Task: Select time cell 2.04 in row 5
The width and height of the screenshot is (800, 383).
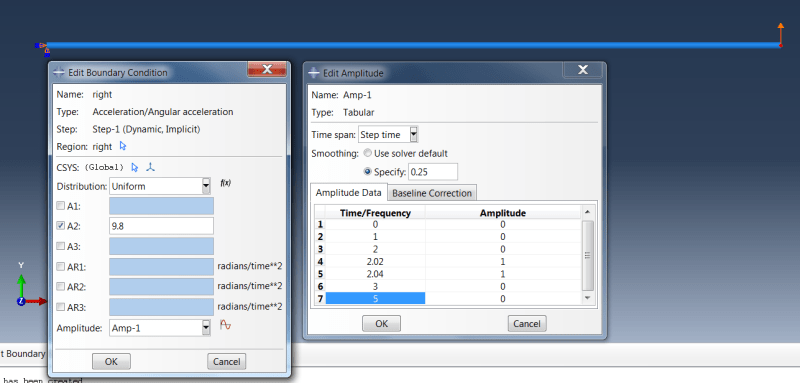Action: click(375, 274)
